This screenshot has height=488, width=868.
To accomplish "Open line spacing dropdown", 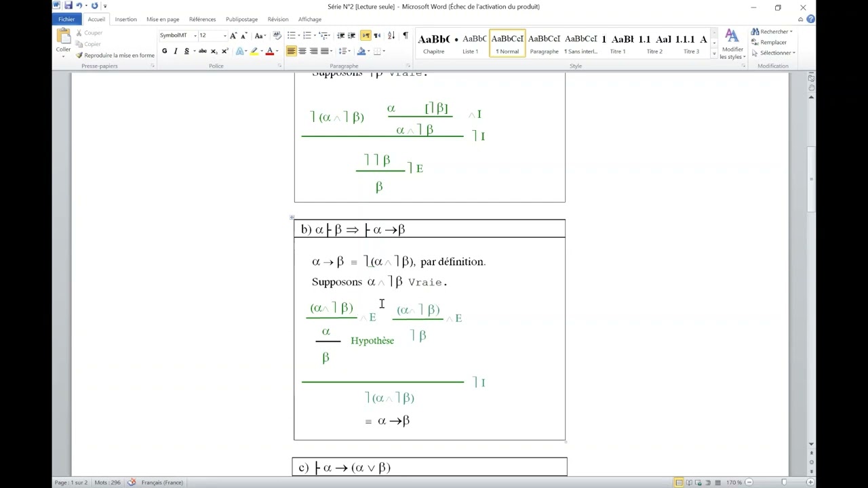I will coord(344,52).
